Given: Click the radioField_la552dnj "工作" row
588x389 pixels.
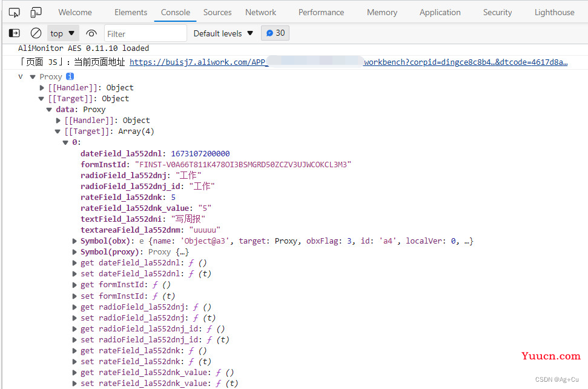Looking at the screenshot, I should [140, 175].
